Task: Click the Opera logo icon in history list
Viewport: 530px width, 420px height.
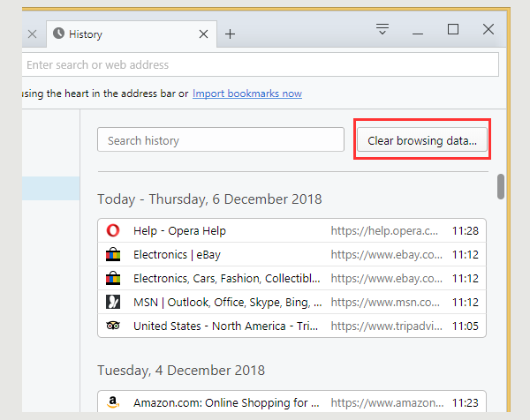Action: [x=113, y=230]
